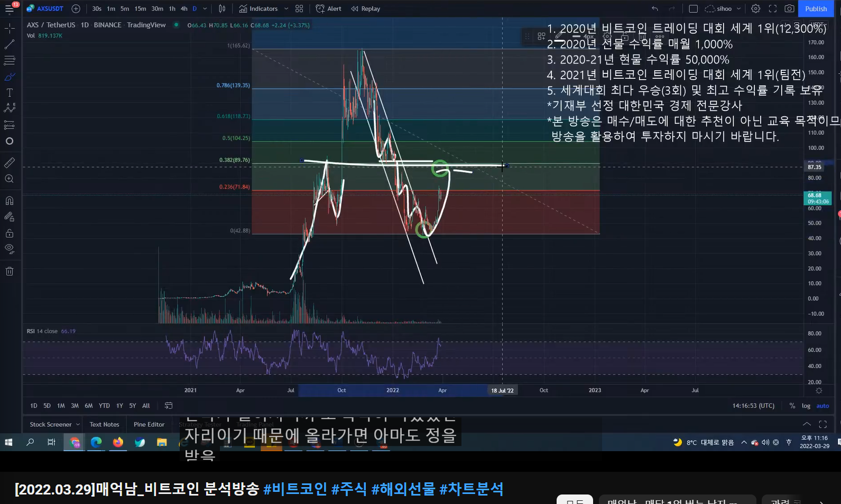Open chart settings gear icon

click(x=756, y=8)
